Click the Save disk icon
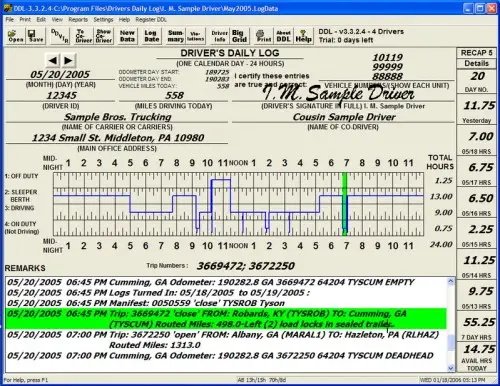 click(35, 36)
